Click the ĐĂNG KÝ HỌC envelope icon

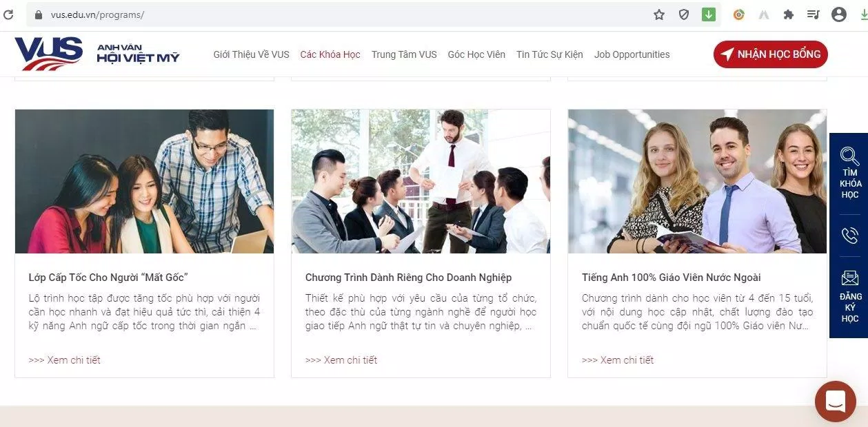coord(849,277)
